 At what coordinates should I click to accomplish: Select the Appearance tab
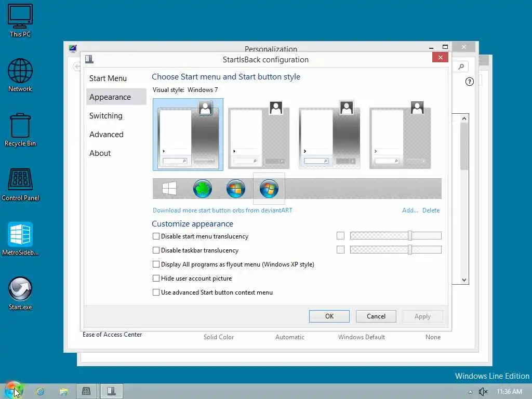click(116, 97)
